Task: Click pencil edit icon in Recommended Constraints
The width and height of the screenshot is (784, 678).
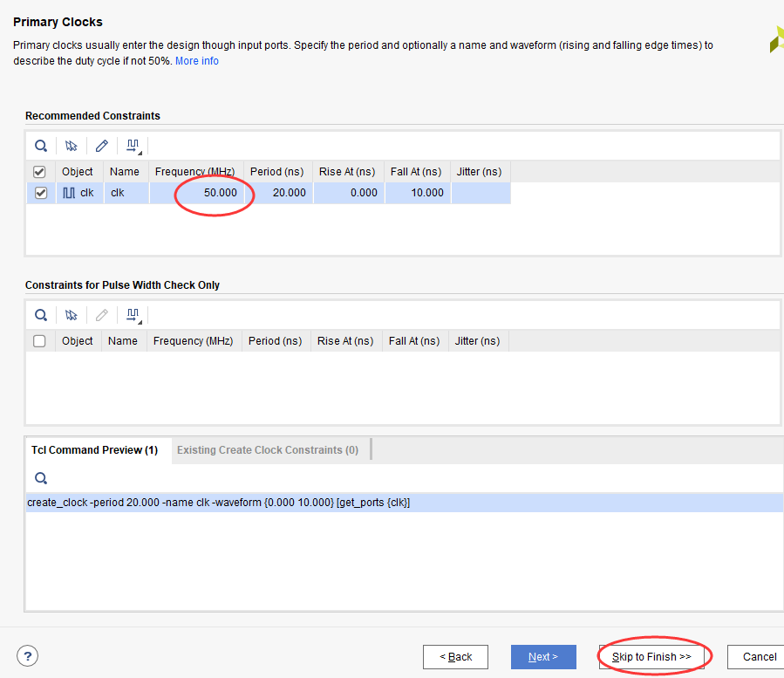Action: (x=101, y=146)
